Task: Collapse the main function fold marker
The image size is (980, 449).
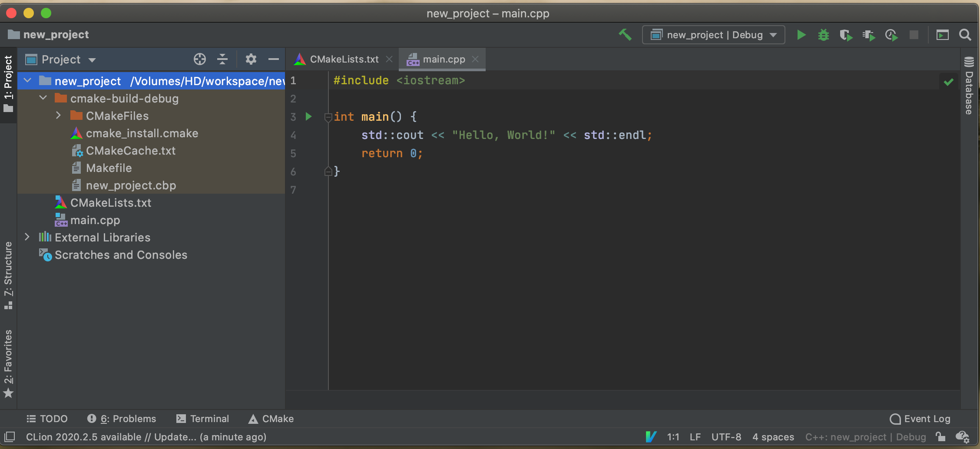Action: tap(328, 117)
